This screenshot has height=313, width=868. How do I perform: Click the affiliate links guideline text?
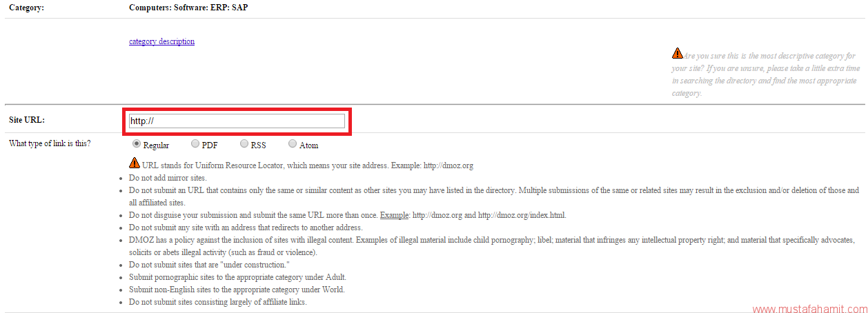[218, 302]
